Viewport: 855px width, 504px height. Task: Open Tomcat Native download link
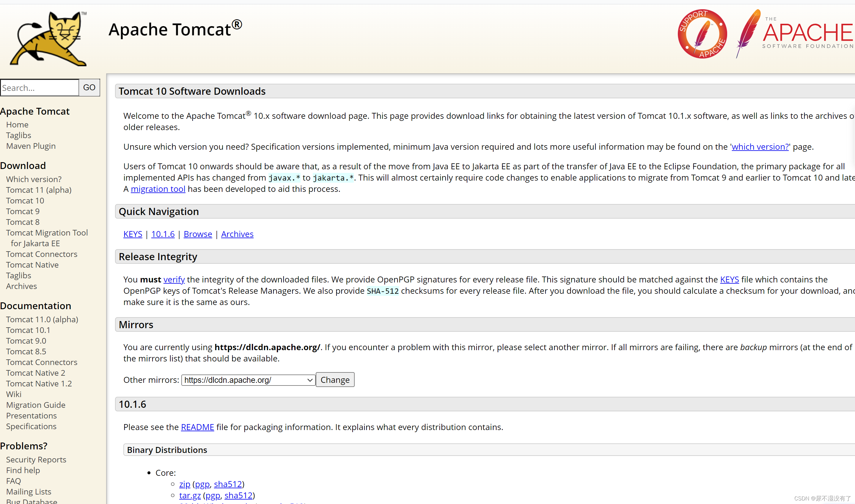click(32, 265)
